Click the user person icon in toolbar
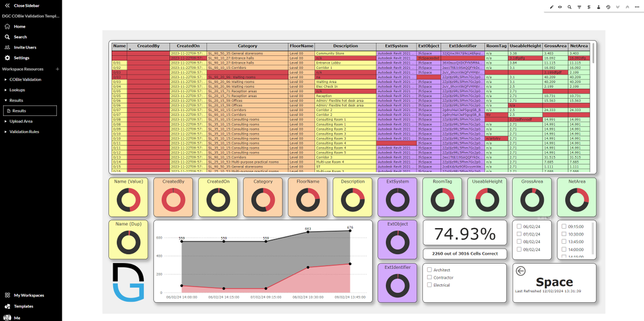644x321 pixels. click(598, 7)
